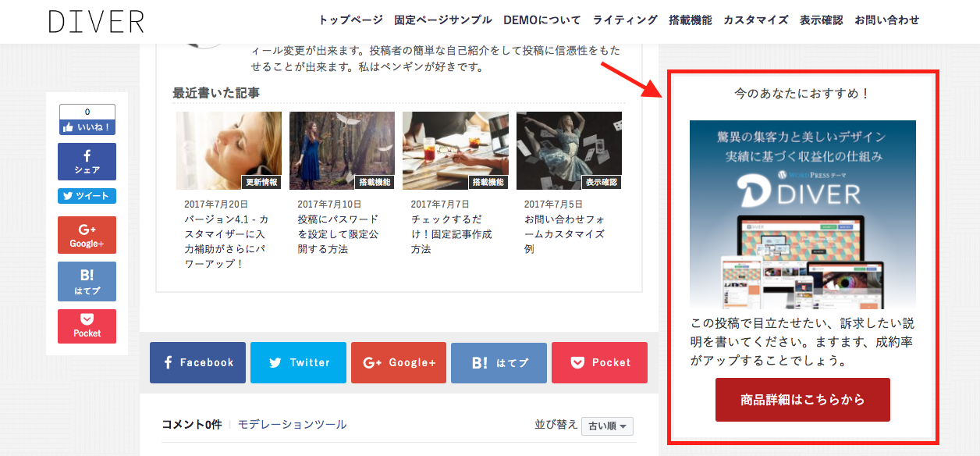Viewport: 980px width, 456px height.
Task: Open the DIVER theme banner image
Action: 802,214
